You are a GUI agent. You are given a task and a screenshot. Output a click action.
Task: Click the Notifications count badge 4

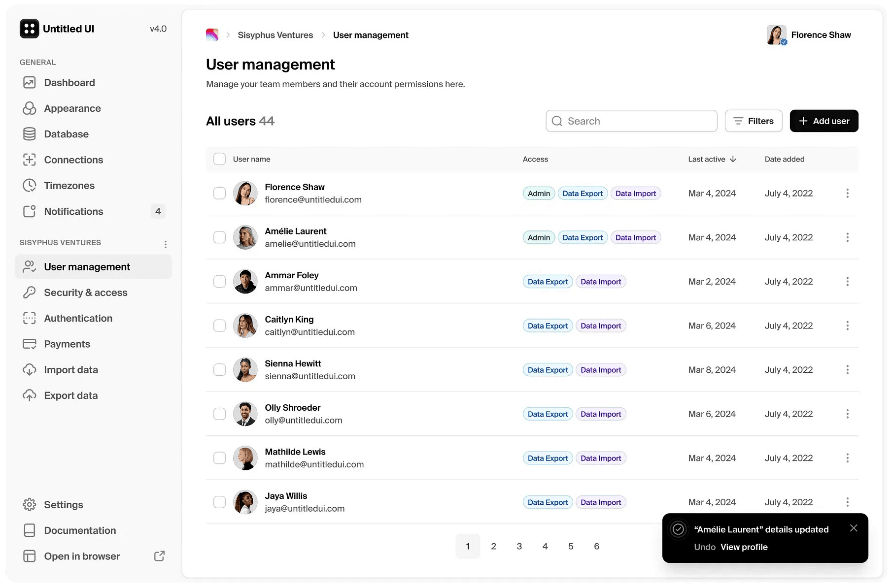pyautogui.click(x=158, y=211)
